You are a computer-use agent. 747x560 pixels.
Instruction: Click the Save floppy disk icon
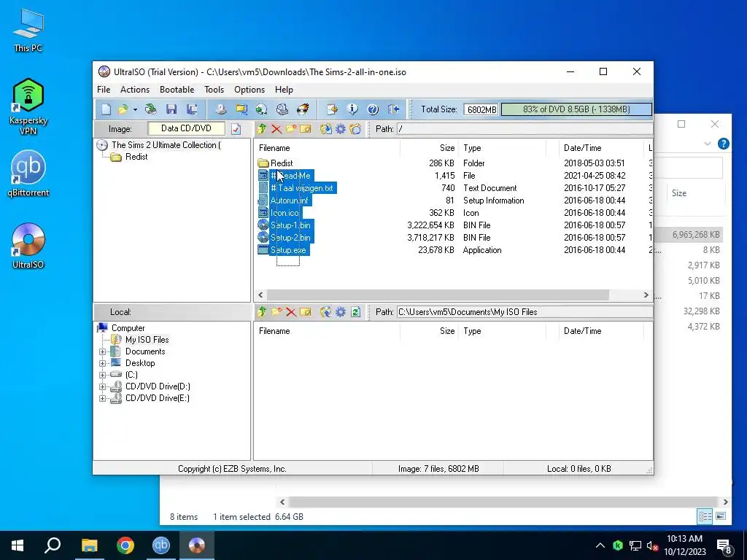point(171,109)
